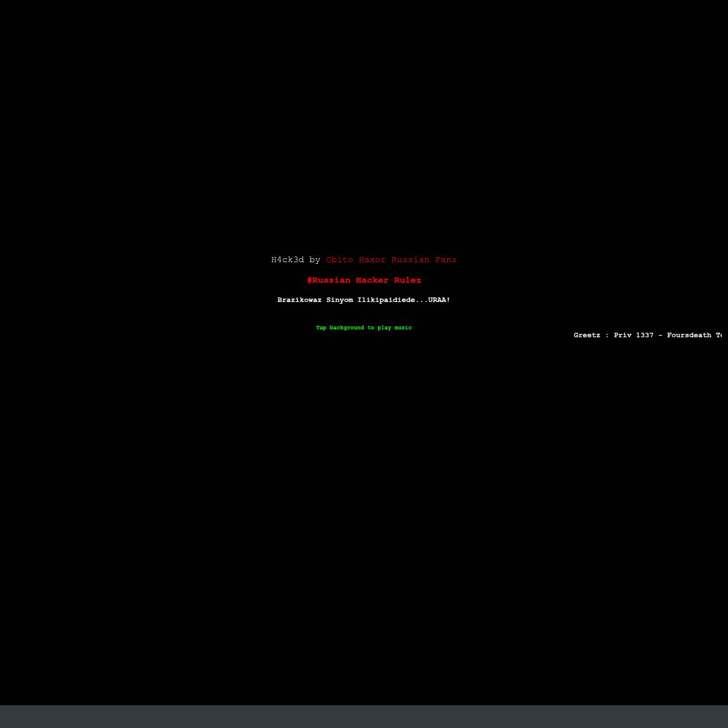Click 'URAA!' at the end of the white line
Screen dimensions: 728x728
439,300
